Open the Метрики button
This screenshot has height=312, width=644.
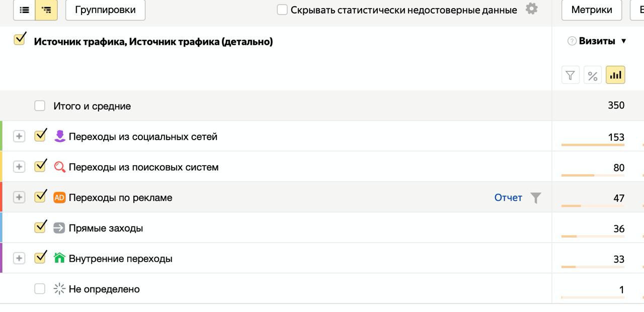tap(592, 10)
